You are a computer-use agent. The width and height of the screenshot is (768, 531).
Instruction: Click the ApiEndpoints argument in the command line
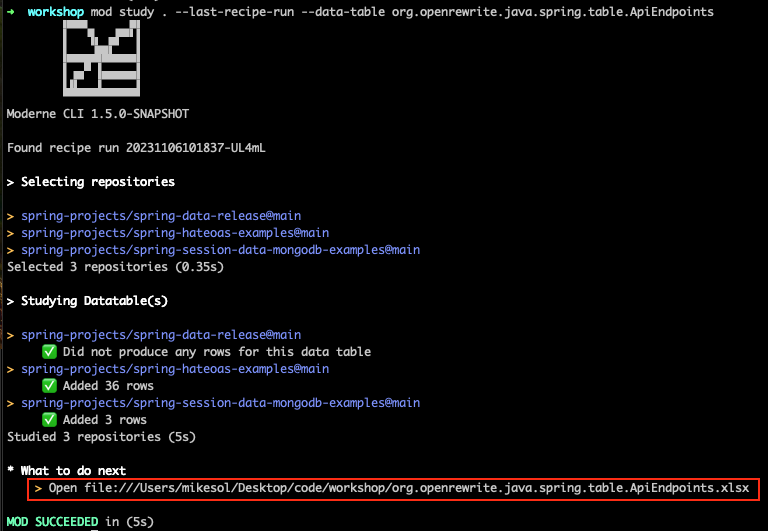click(x=552, y=12)
